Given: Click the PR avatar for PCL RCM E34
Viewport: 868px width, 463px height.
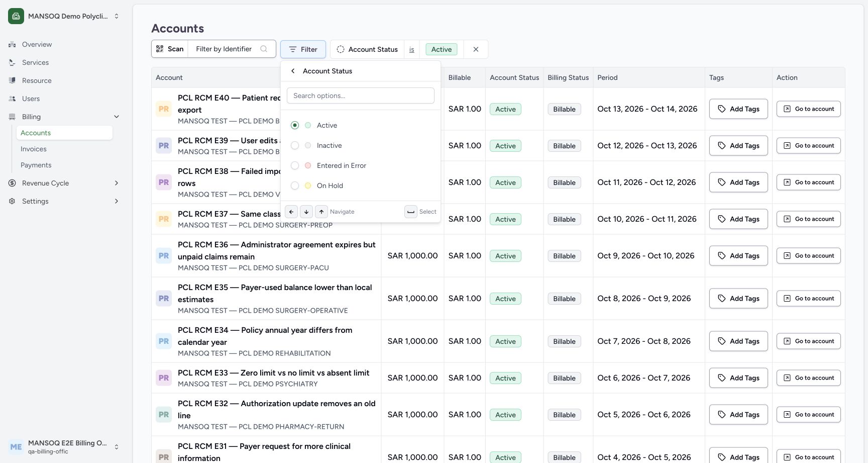Looking at the screenshot, I should (x=164, y=341).
